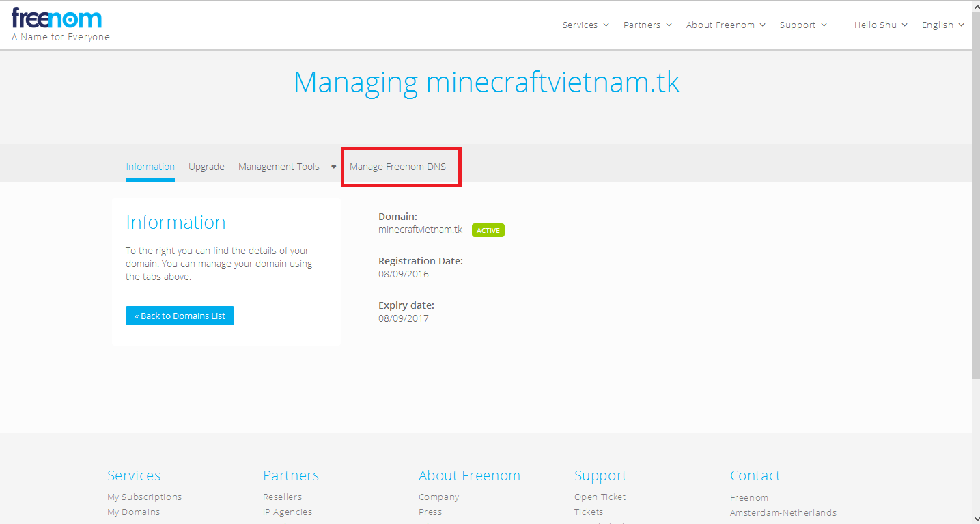The width and height of the screenshot is (980, 524).
Task: Expand the Management Tools dropdown tab
Action: (x=287, y=167)
